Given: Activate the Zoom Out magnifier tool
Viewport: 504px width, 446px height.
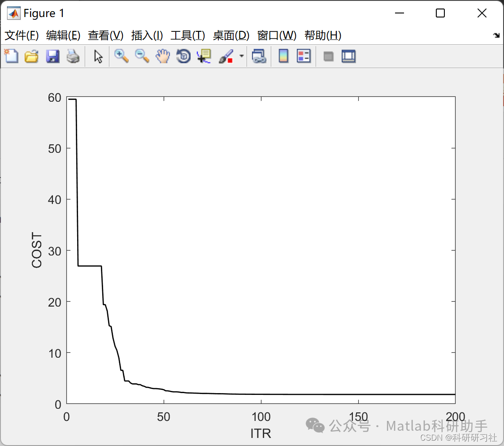Looking at the screenshot, I should pyautogui.click(x=142, y=56).
